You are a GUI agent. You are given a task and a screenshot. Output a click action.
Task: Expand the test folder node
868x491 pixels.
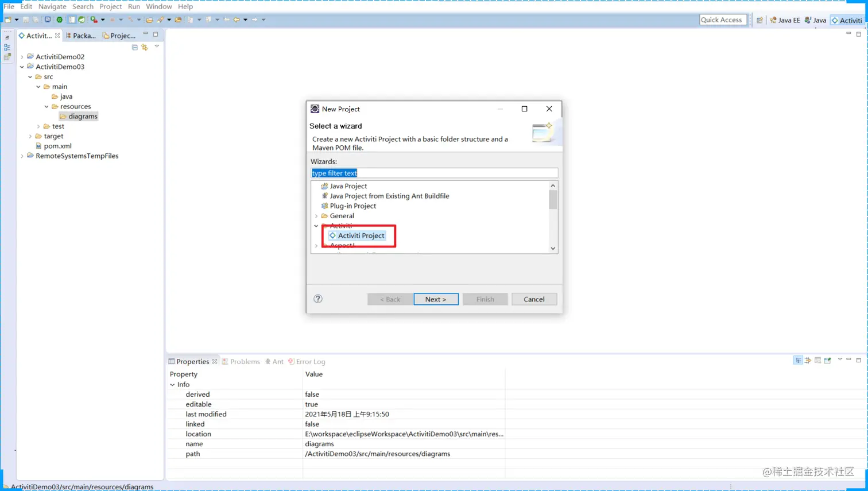click(x=38, y=126)
